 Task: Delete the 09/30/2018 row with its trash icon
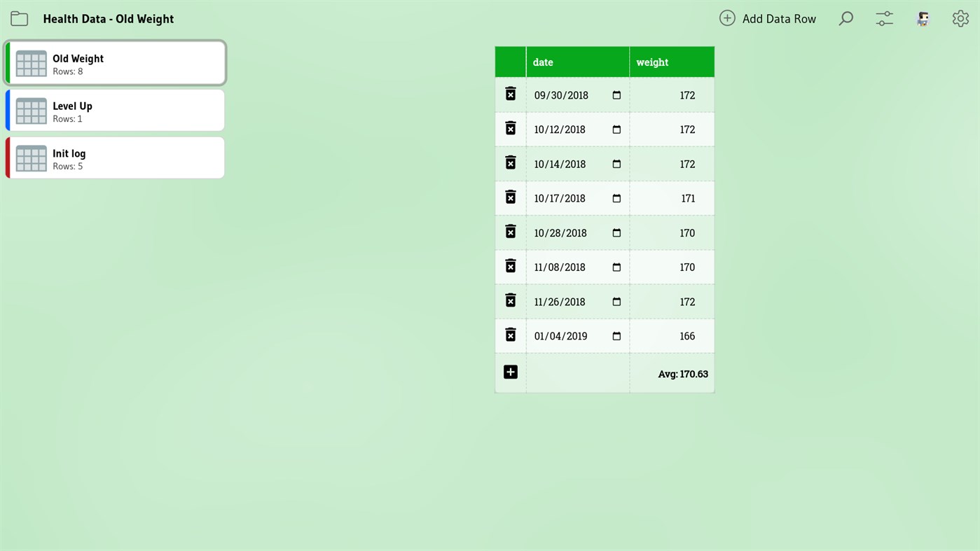point(510,93)
